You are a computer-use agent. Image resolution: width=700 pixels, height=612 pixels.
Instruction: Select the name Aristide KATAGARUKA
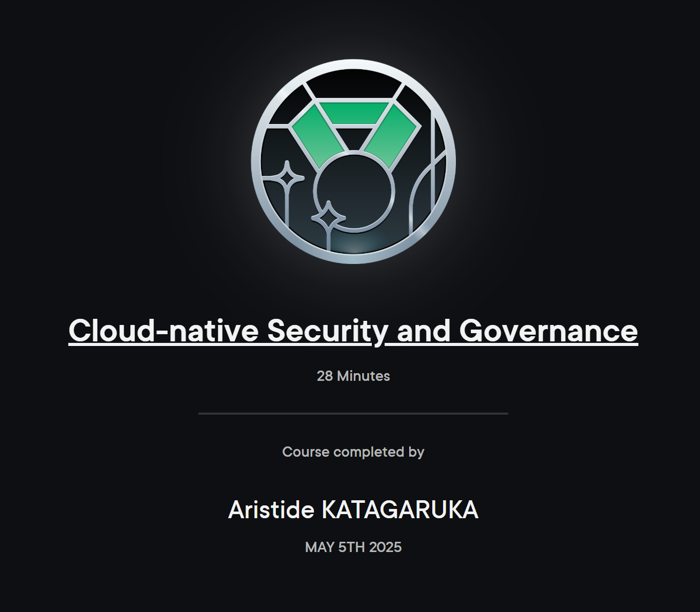click(353, 510)
